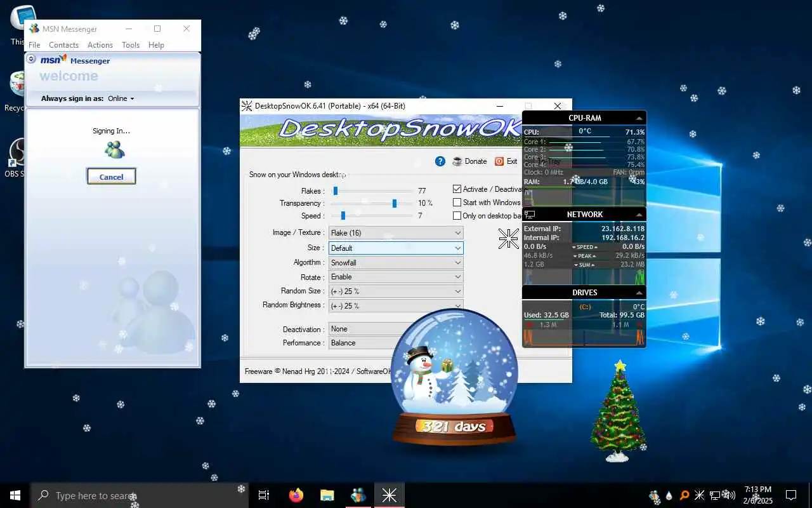812x508 pixels.
Task: Open the Algorithm dropdown showing Snowfall
Action: [396, 262]
